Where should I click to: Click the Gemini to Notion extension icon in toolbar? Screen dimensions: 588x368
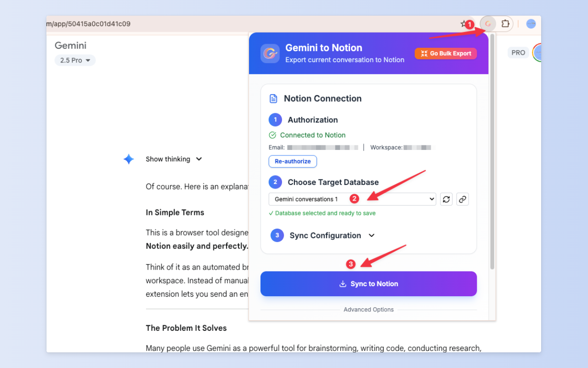click(488, 23)
